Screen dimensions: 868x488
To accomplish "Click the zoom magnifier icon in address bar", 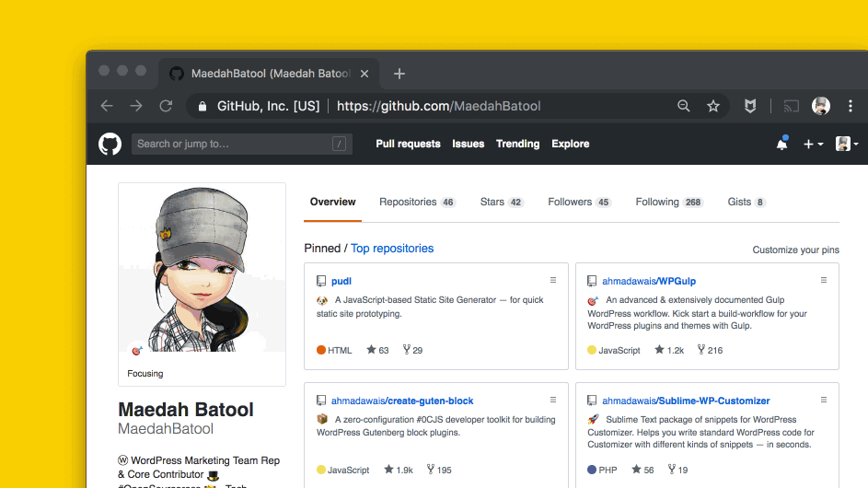I will [x=684, y=106].
